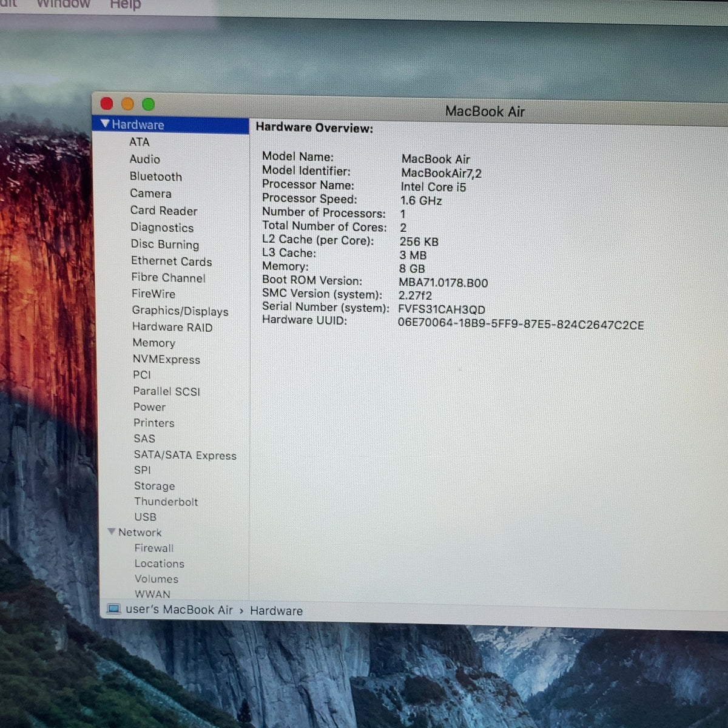Select Volumes under Network
Viewport: 728px width, 728px height.
156,579
